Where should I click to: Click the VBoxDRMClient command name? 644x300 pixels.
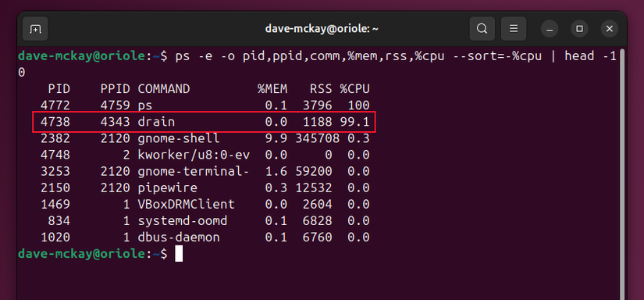(x=186, y=204)
